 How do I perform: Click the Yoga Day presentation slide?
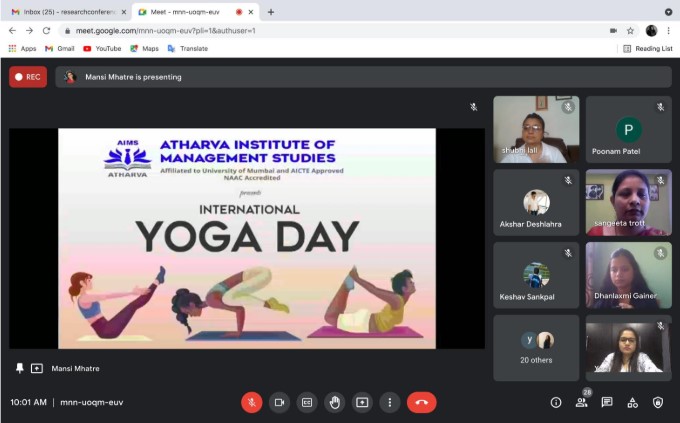(x=247, y=238)
